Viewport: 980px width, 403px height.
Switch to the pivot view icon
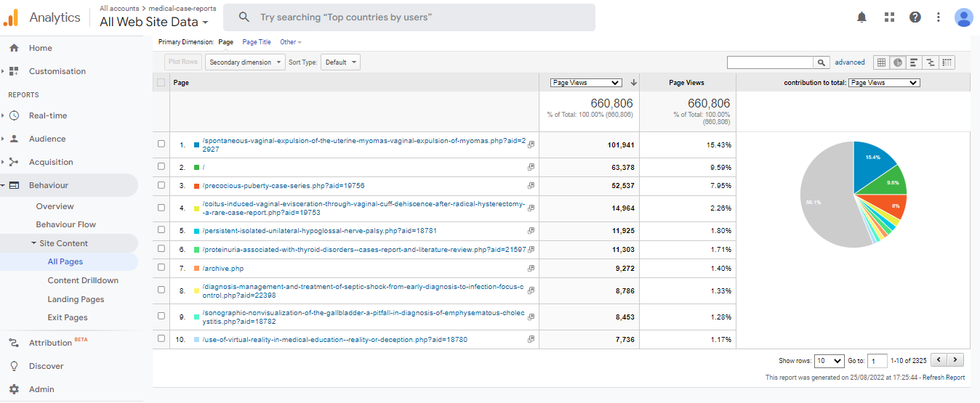point(947,62)
